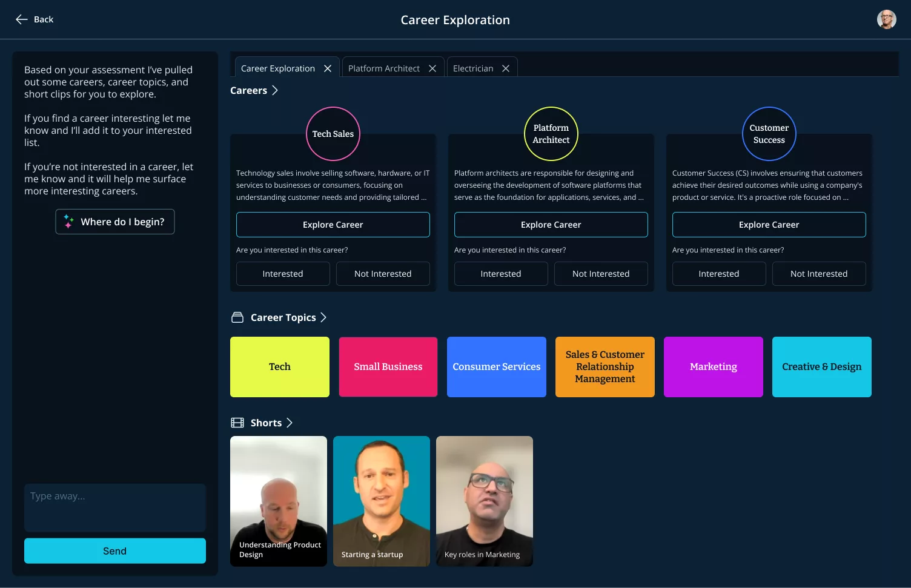The height and width of the screenshot is (588, 911).
Task: Play the Key roles in Marketing short
Action: pyautogui.click(x=485, y=501)
